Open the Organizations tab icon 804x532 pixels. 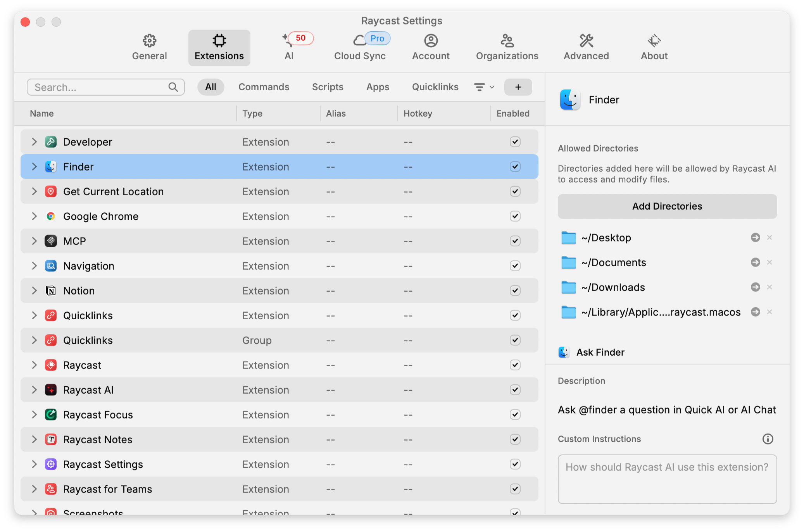507,41
